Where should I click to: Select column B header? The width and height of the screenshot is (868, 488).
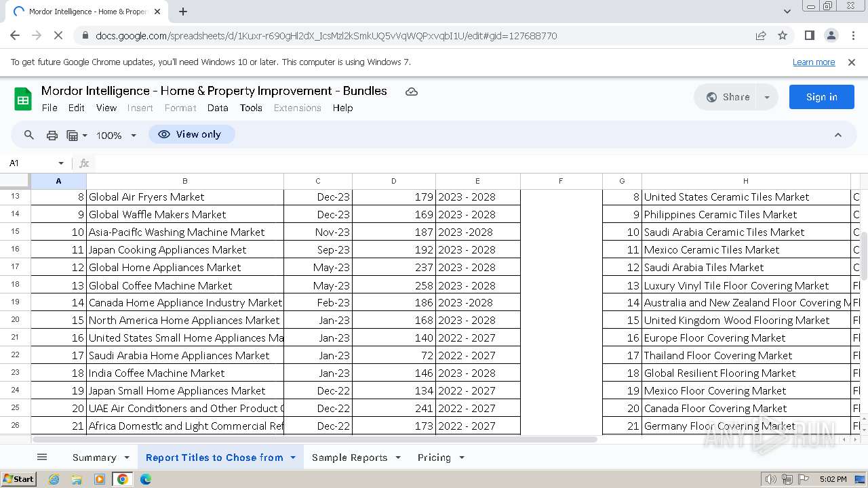click(185, 181)
